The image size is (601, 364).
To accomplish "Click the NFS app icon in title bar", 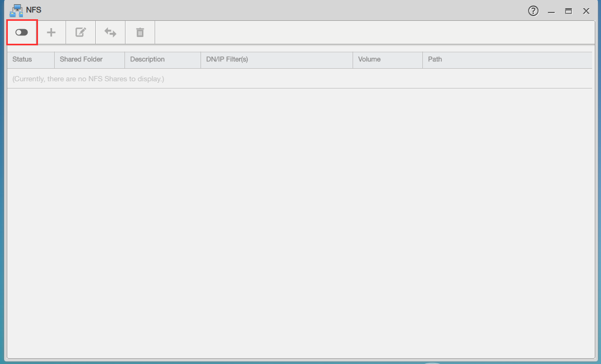I will click(16, 10).
